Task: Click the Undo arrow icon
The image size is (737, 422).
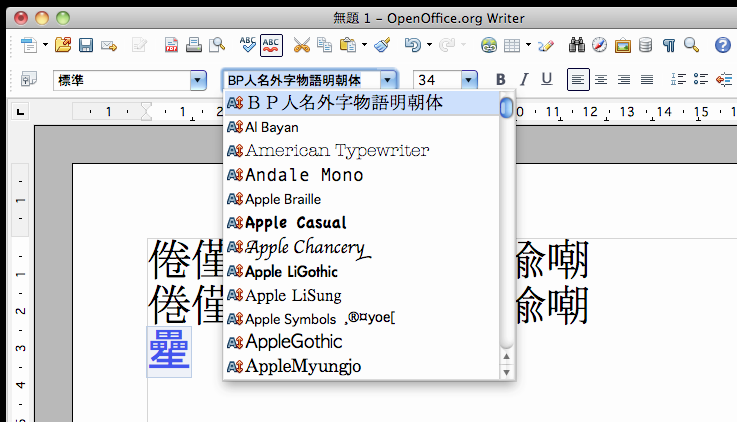Action: 413,45
